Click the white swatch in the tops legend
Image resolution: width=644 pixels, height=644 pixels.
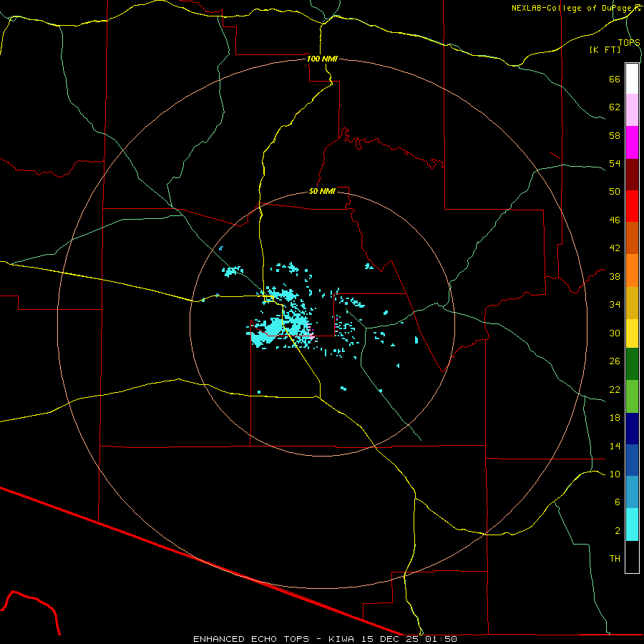pos(632,79)
